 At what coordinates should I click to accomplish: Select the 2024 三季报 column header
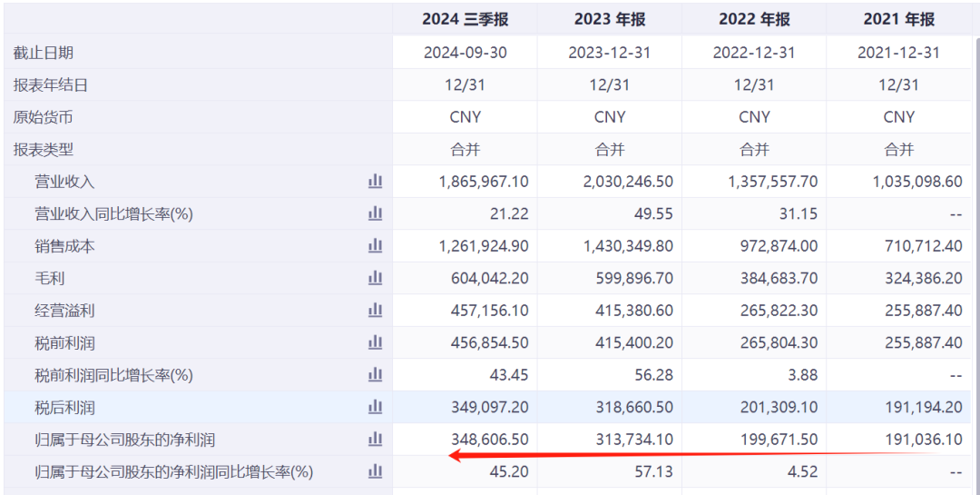[465, 19]
